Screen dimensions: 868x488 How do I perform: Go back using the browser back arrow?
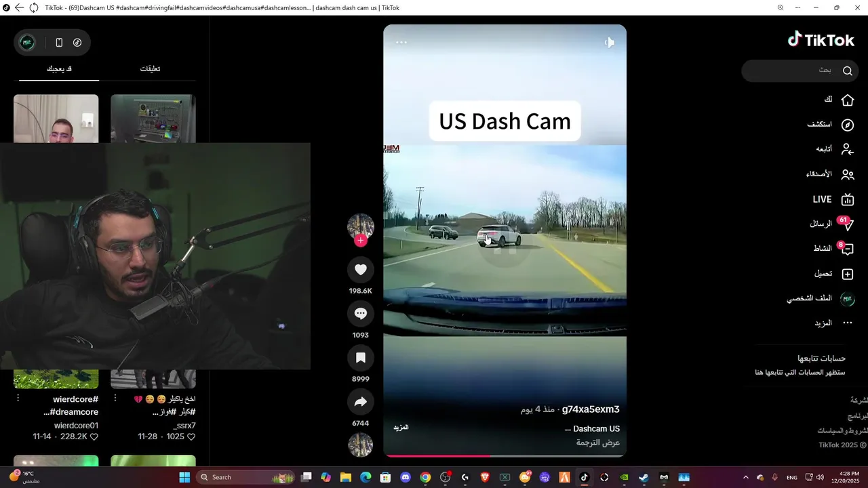(19, 7)
